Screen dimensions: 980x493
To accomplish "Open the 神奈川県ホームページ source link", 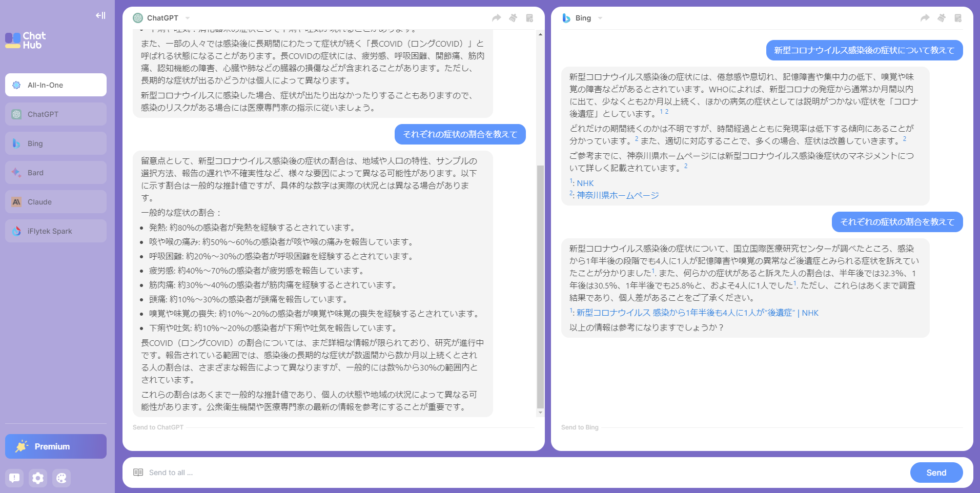I will (x=618, y=195).
